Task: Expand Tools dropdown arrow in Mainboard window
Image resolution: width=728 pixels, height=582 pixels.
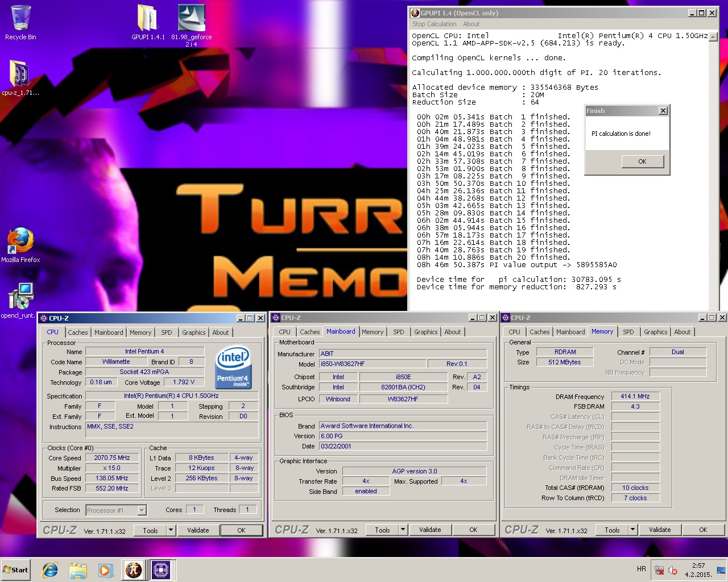Action: point(403,530)
